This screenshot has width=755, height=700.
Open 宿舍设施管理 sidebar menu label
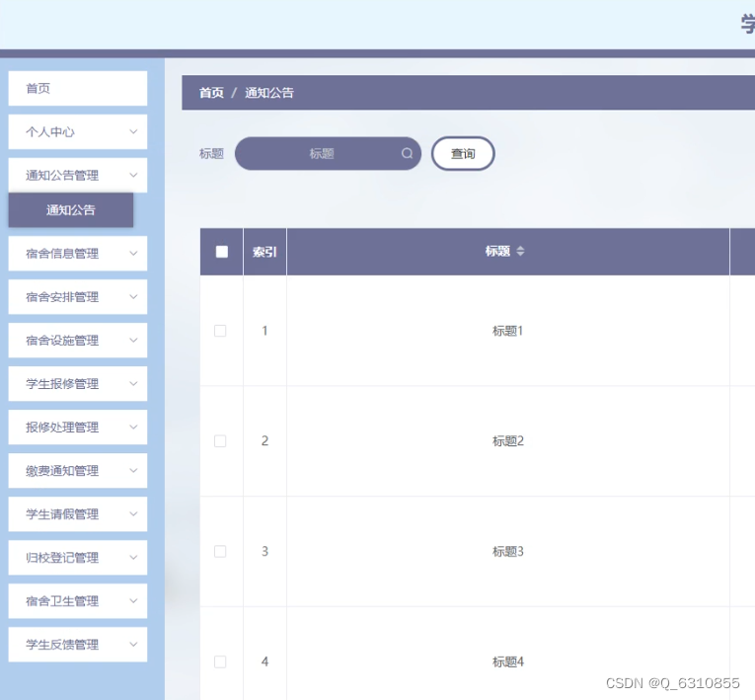pyautogui.click(x=62, y=340)
